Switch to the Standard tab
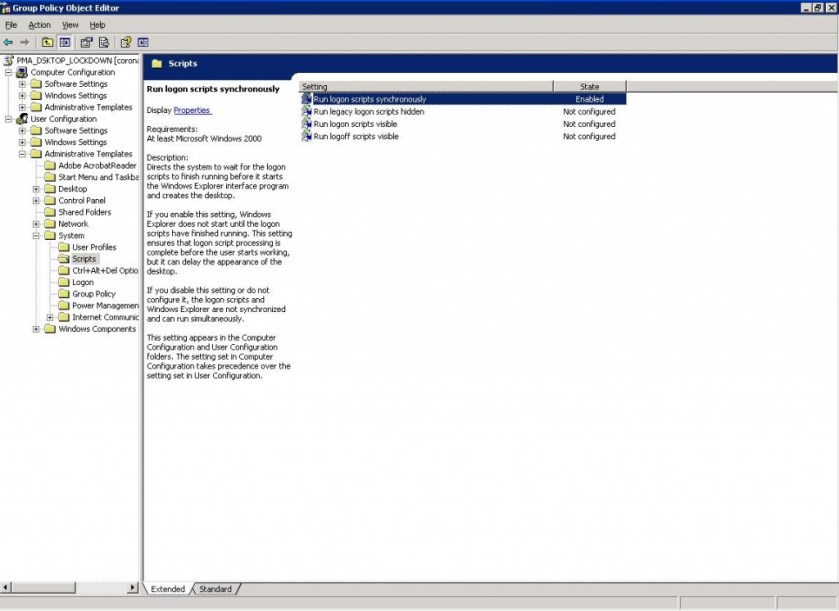 [x=215, y=589]
